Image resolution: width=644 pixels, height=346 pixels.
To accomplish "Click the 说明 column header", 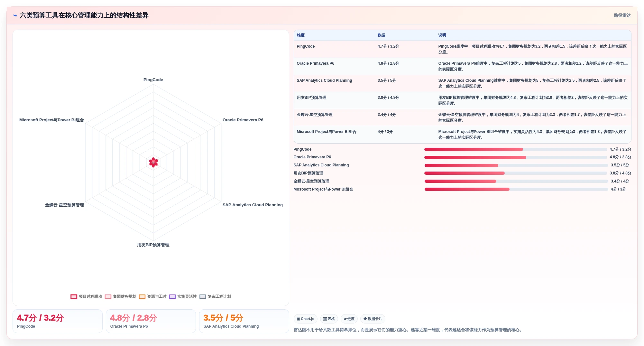I will coord(442,35).
